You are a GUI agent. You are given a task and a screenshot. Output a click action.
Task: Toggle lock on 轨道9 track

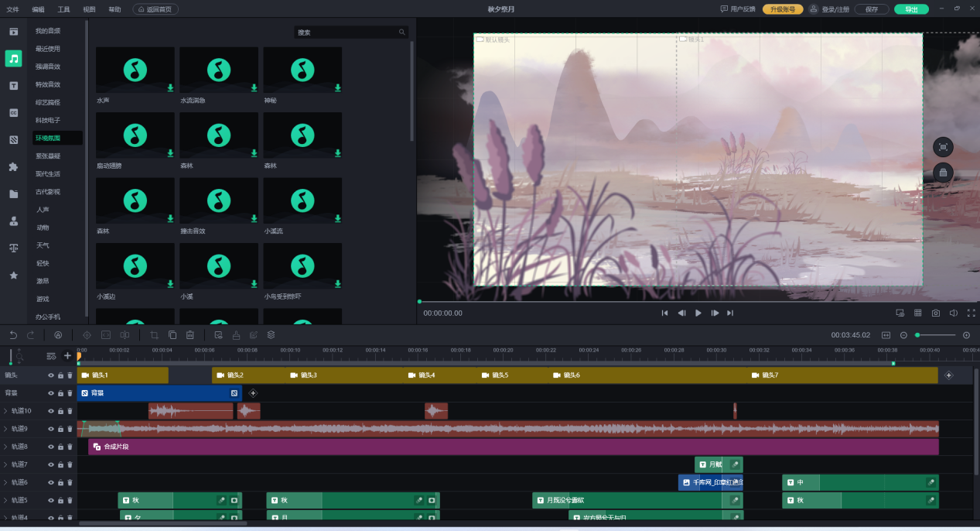click(x=60, y=429)
